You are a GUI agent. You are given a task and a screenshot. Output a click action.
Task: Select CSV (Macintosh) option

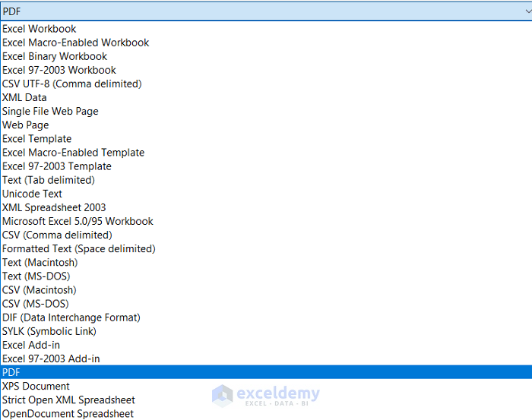tap(266, 290)
